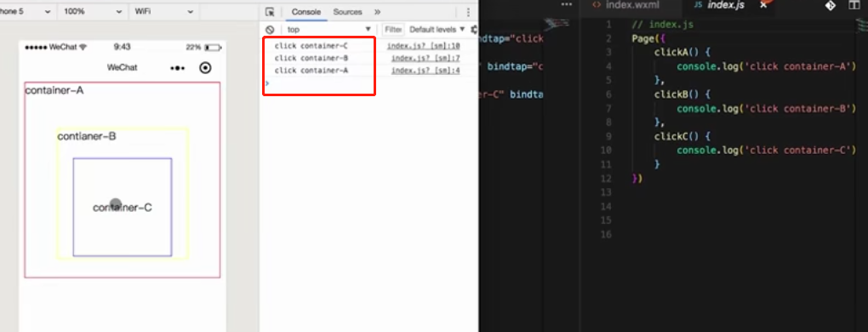
Task: Click the minimap preview left of the line numbers
Action: 557,24
